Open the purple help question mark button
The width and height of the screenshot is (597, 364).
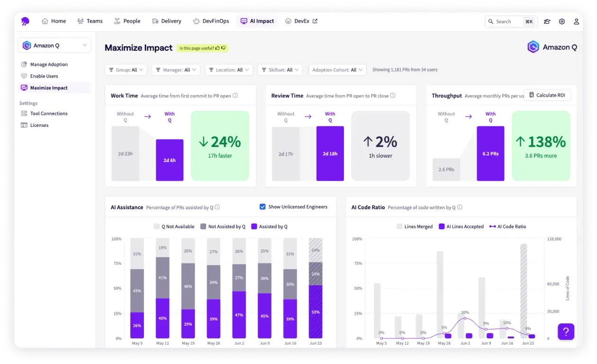point(566,331)
